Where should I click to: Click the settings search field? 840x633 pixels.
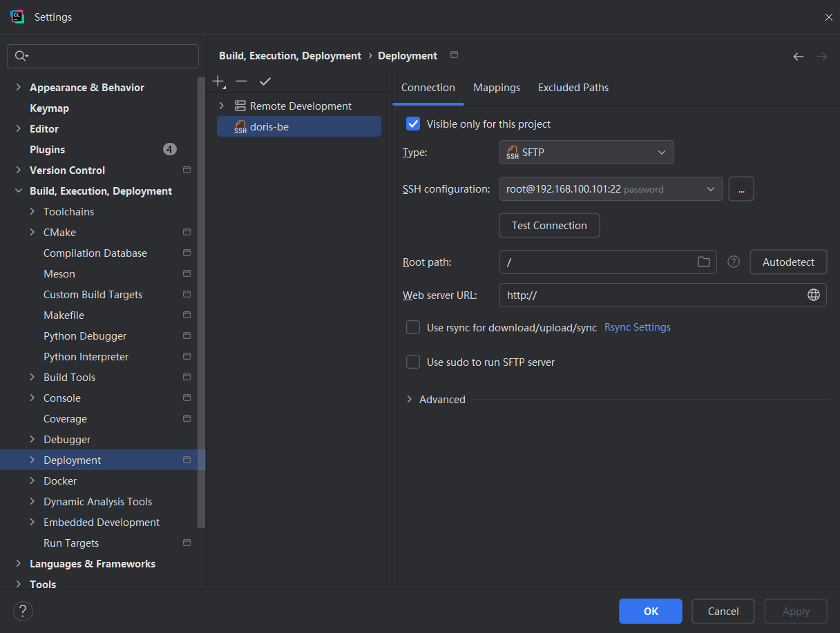pos(103,57)
